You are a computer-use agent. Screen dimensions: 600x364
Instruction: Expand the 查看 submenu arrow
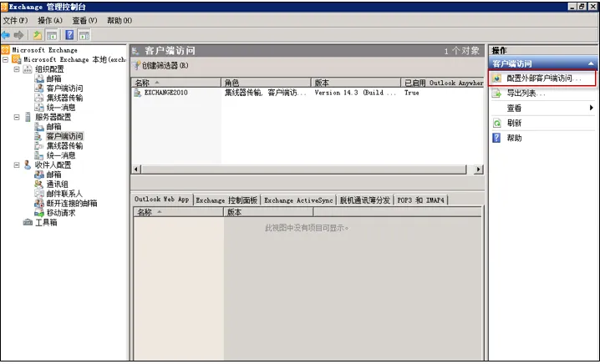click(x=592, y=109)
